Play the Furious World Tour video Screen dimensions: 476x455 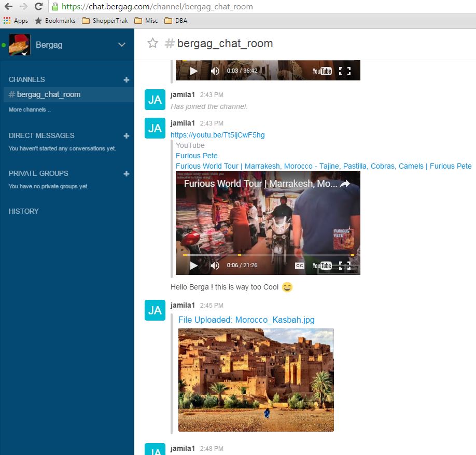click(x=193, y=266)
